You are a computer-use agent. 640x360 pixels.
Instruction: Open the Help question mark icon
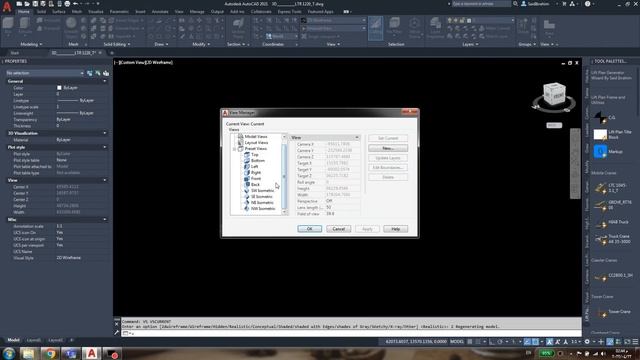pyautogui.click(x=587, y=4)
